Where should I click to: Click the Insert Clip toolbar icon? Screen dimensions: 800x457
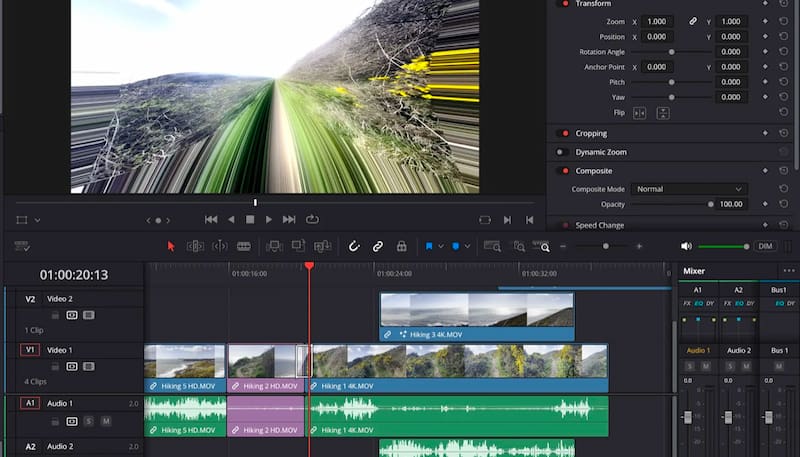click(274, 246)
